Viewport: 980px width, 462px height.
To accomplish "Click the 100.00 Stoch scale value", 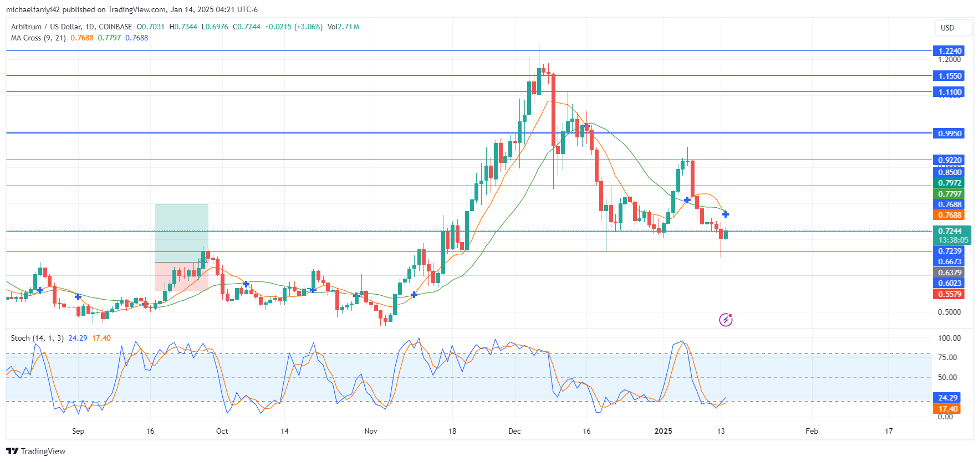I will 949,338.
